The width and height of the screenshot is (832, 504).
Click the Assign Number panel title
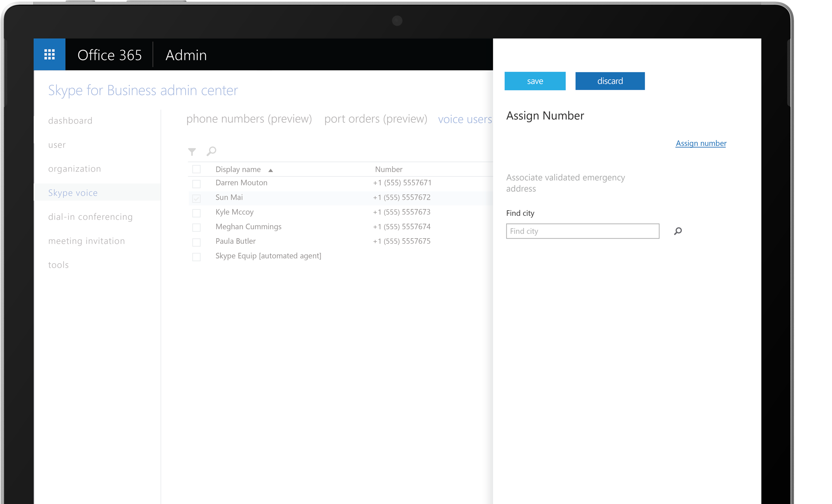(545, 116)
